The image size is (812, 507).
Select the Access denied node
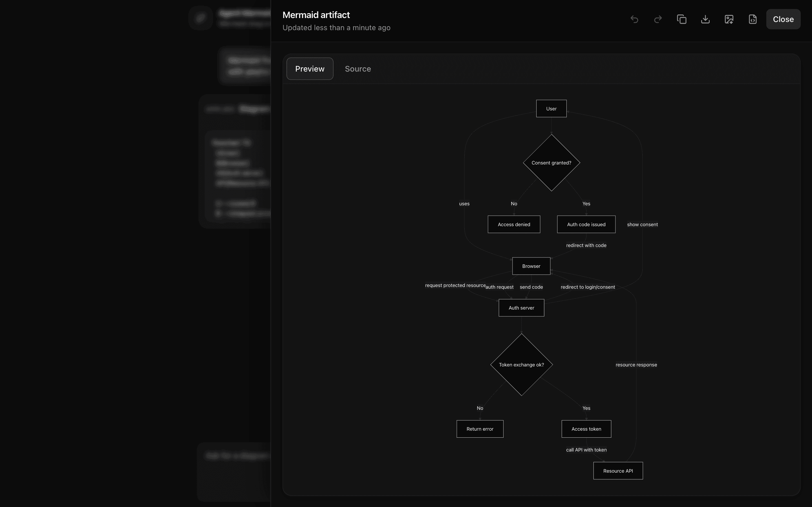click(514, 224)
